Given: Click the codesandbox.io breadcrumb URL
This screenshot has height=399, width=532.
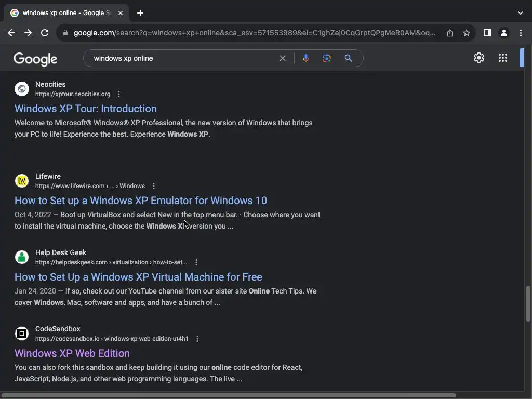Looking at the screenshot, I should pos(112,339).
